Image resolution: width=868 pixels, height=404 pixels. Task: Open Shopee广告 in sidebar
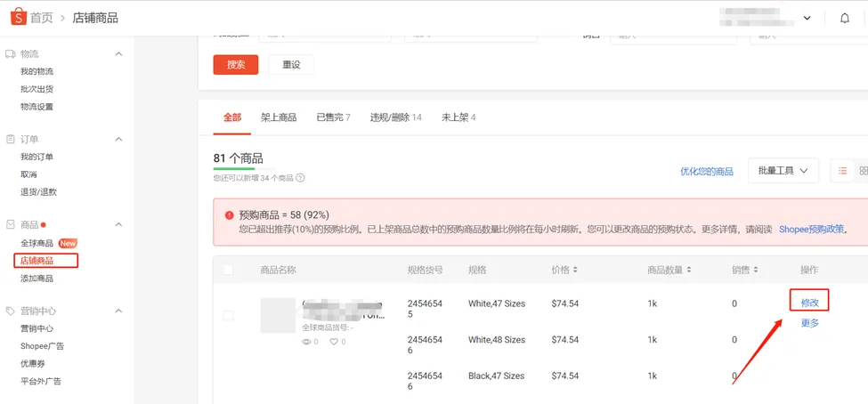42,346
